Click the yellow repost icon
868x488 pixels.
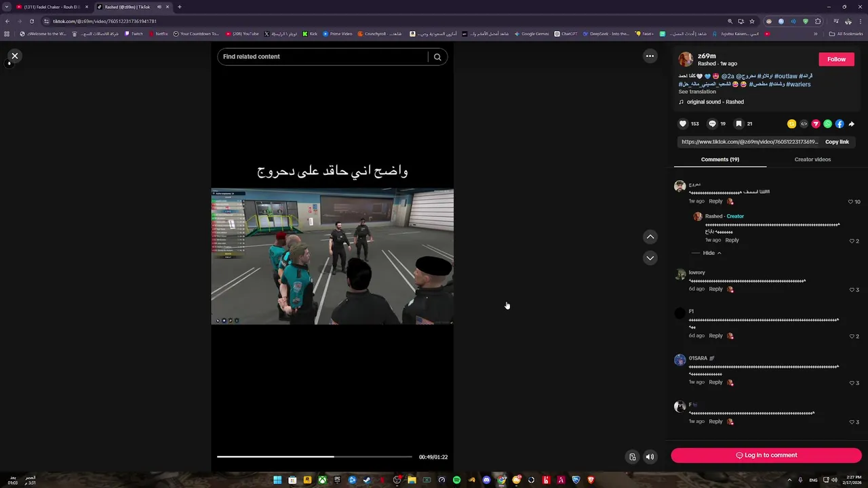[791, 124]
